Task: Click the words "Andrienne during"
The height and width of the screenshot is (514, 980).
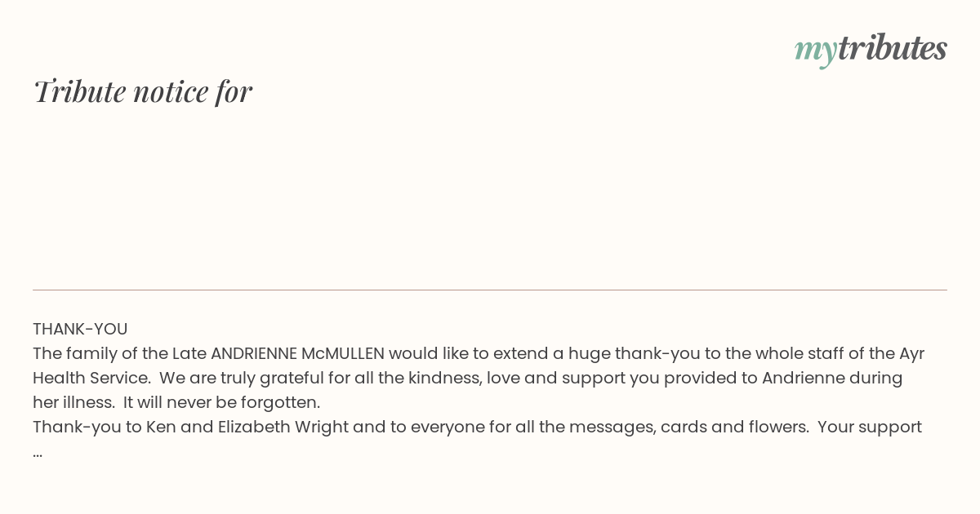Action: pyautogui.click(x=832, y=378)
